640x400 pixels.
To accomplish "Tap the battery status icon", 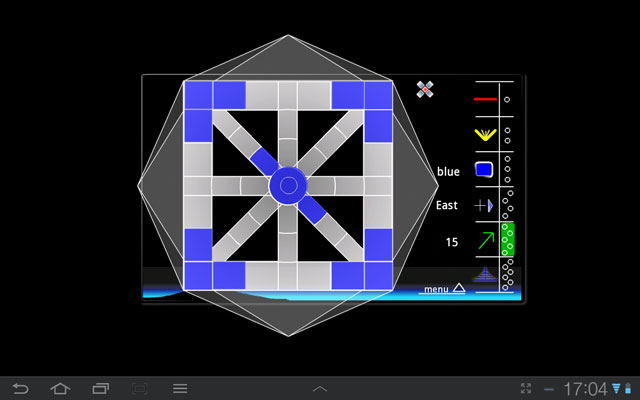I will 628,389.
